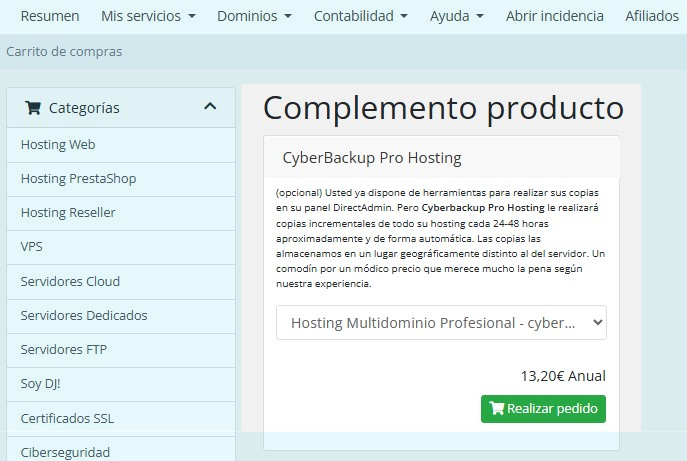Click the Carrito de compras breadcrumb
The width and height of the screenshot is (687, 461).
(x=64, y=52)
